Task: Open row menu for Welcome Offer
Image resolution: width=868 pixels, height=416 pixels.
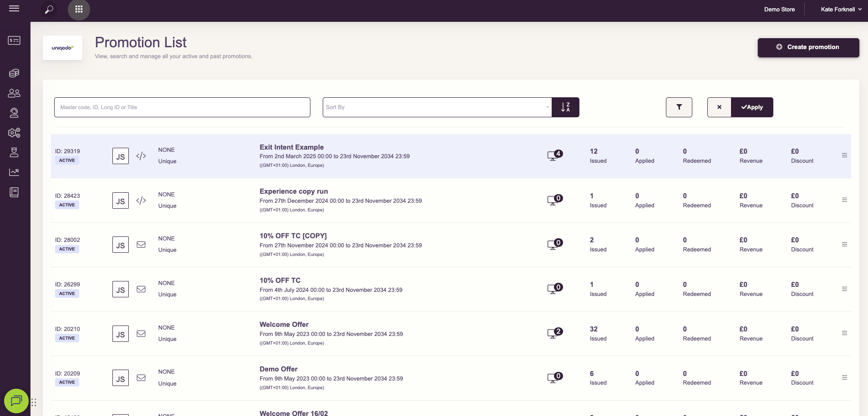Action: pos(844,333)
